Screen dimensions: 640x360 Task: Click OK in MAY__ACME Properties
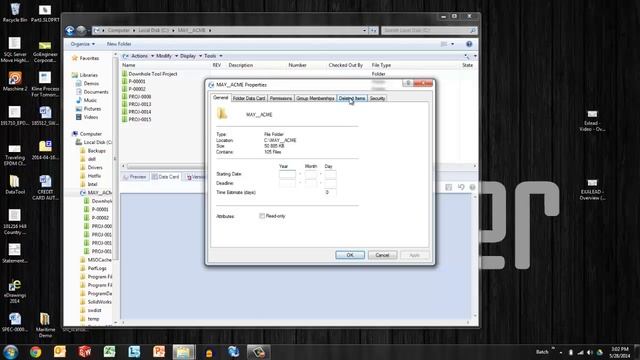pos(350,255)
